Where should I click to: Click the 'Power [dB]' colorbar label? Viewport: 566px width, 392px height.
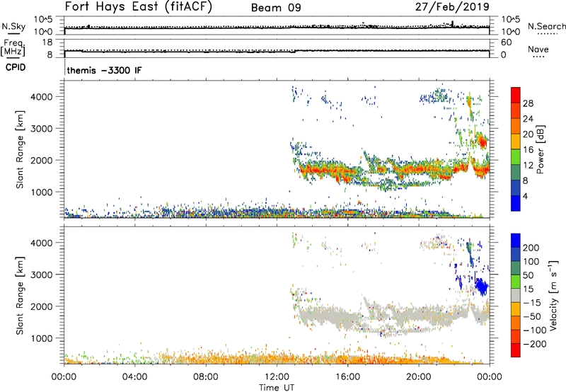click(x=540, y=149)
